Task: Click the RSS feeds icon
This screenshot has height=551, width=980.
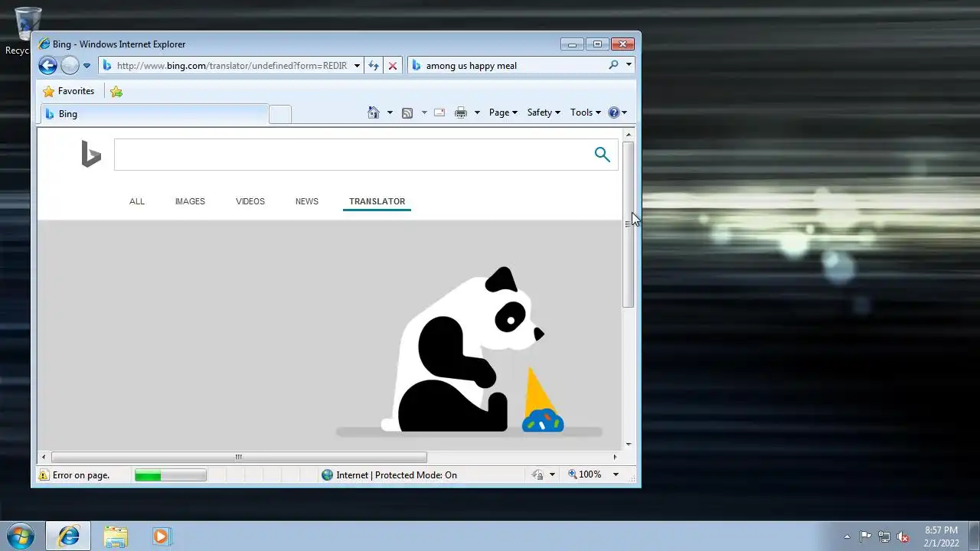Action: 407,112
